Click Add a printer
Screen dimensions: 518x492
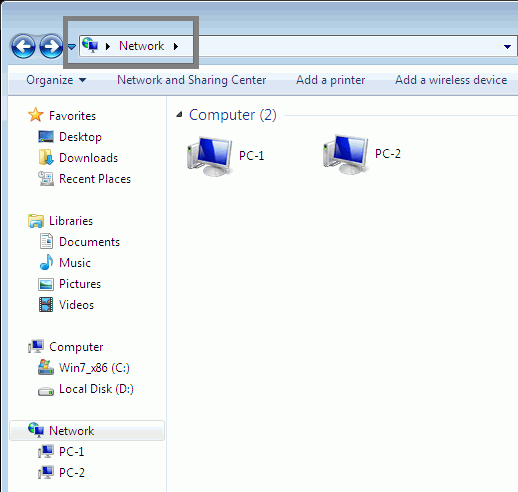tap(331, 80)
